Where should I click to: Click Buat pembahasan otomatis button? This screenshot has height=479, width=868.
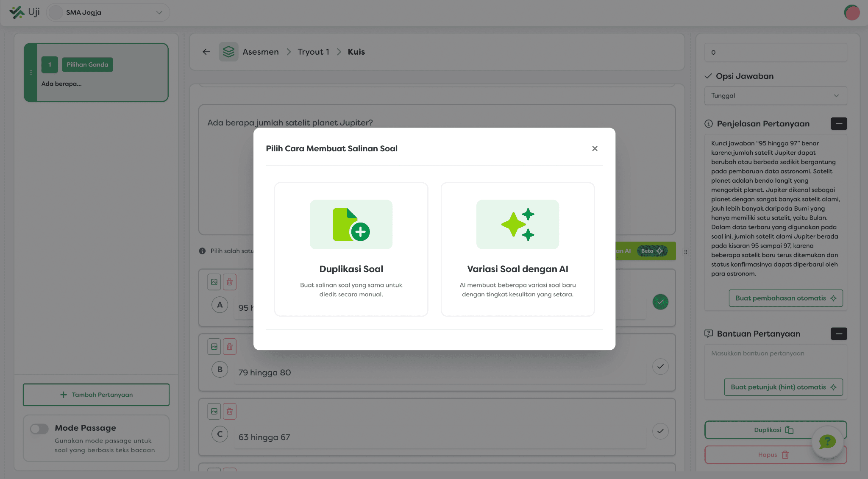786,298
